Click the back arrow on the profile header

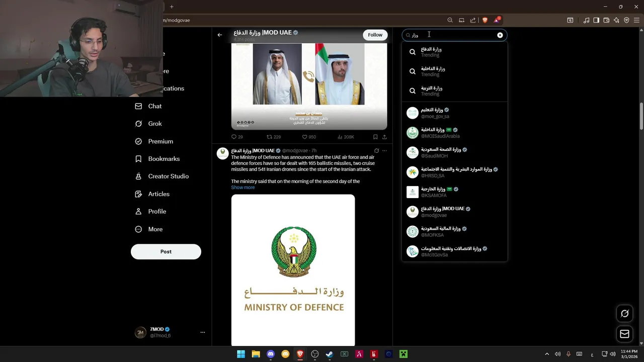[x=220, y=35]
